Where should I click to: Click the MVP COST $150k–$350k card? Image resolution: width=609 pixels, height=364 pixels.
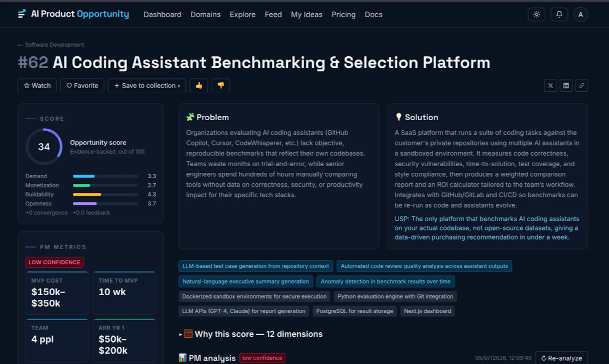57,293
